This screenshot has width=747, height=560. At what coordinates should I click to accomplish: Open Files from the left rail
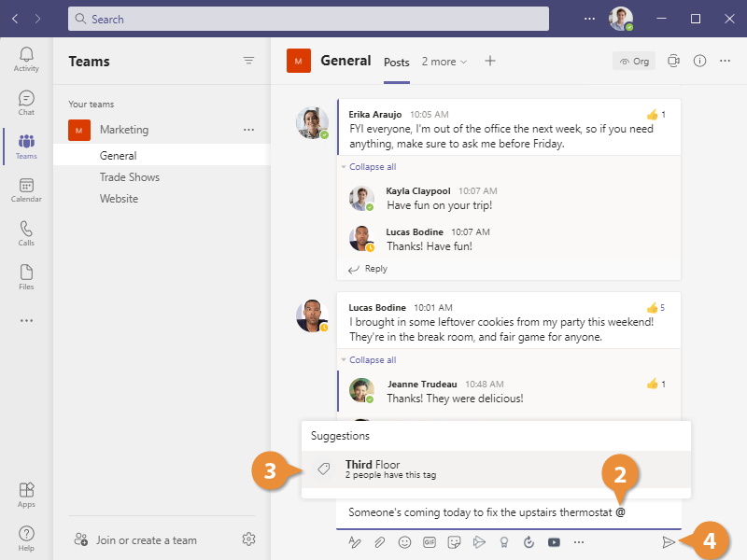coord(26,277)
